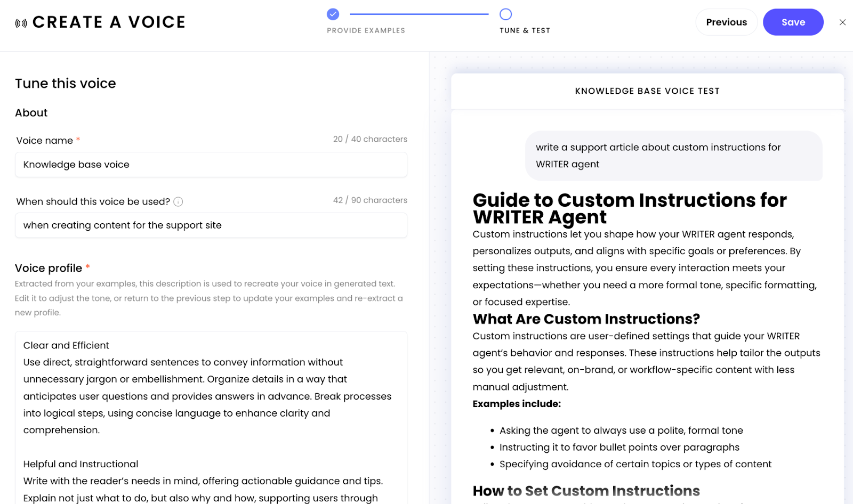Click the 'Create a Voice' page title
This screenshot has width=853, height=504.
(x=109, y=22)
